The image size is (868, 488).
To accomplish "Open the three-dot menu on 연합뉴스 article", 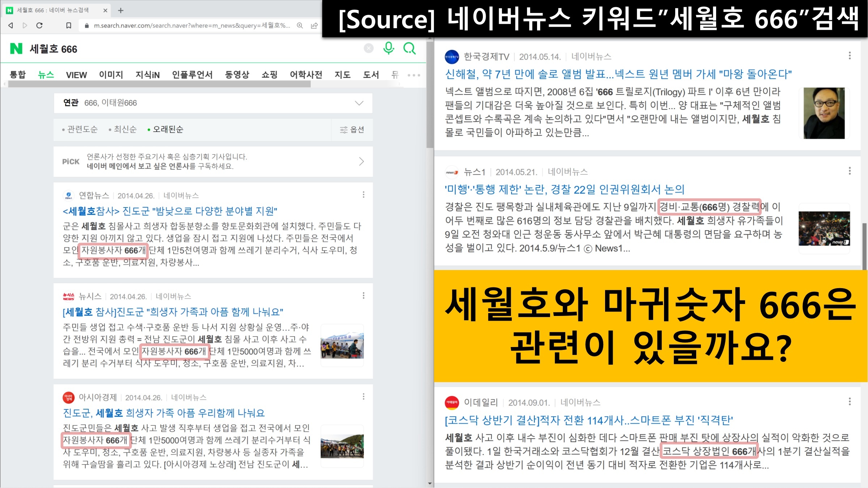I will pyautogui.click(x=363, y=195).
